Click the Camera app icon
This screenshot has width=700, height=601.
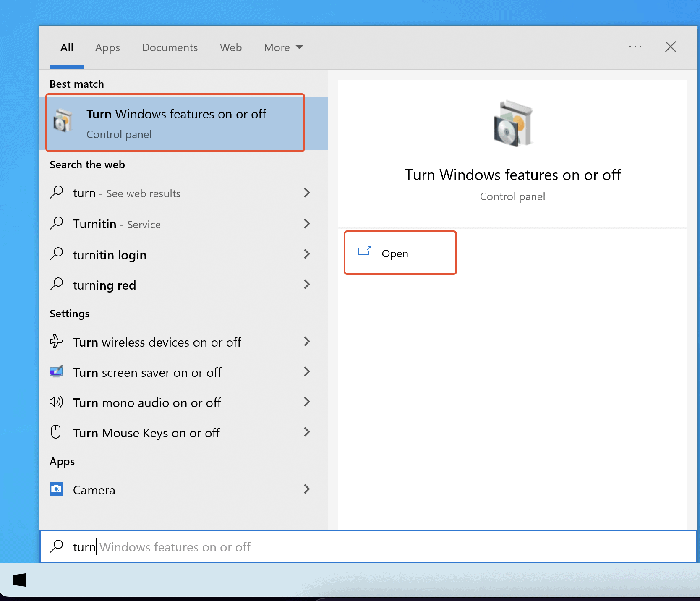56,489
